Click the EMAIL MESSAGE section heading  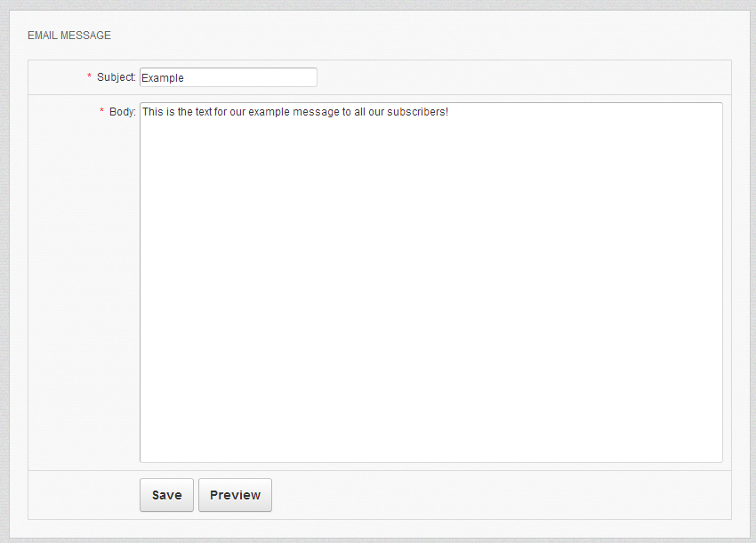[69, 36]
